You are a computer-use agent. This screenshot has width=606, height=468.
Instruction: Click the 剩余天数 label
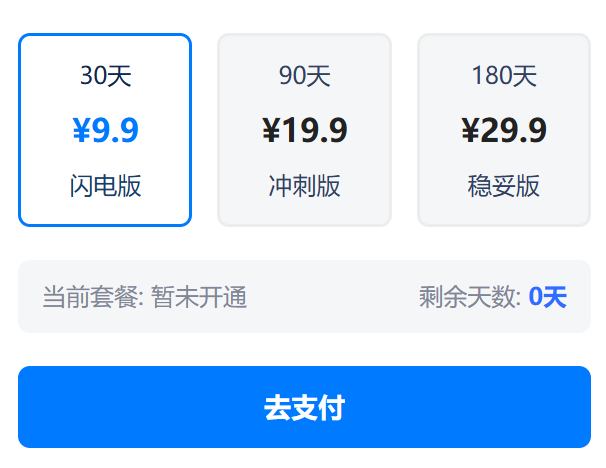[x=468, y=297]
